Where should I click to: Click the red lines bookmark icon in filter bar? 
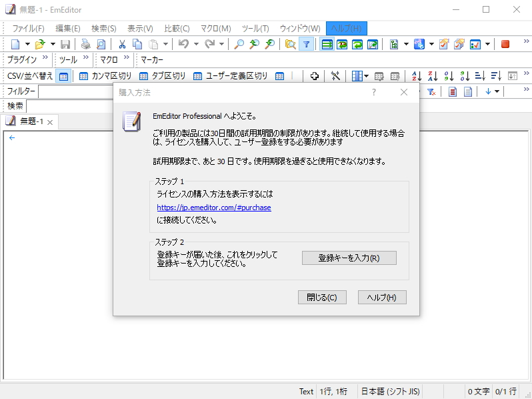click(452, 91)
